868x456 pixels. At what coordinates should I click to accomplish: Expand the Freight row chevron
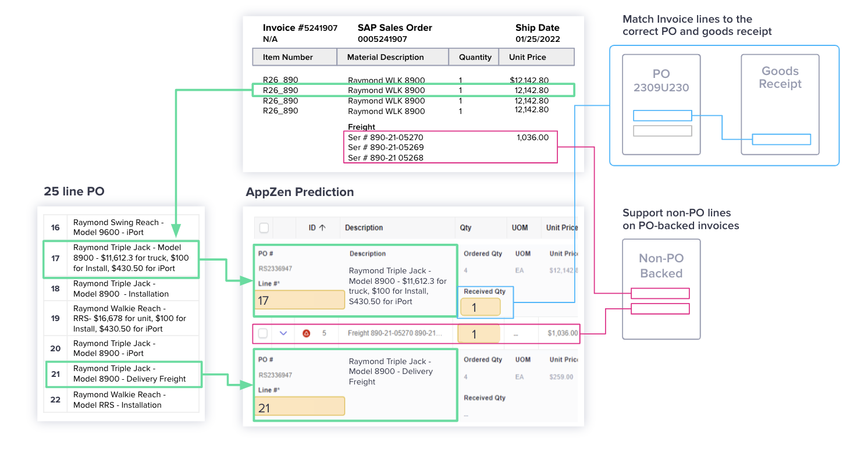pos(283,333)
